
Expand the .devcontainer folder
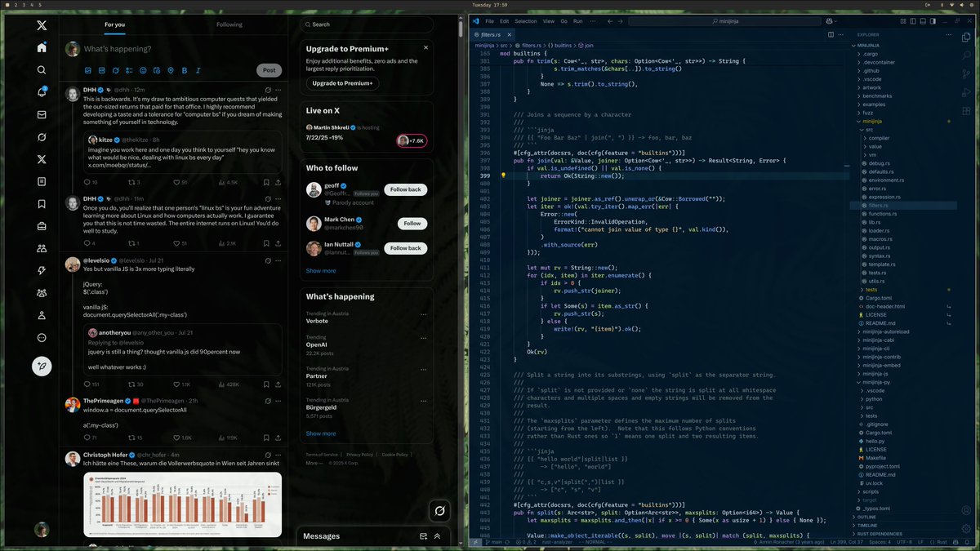[905, 61]
